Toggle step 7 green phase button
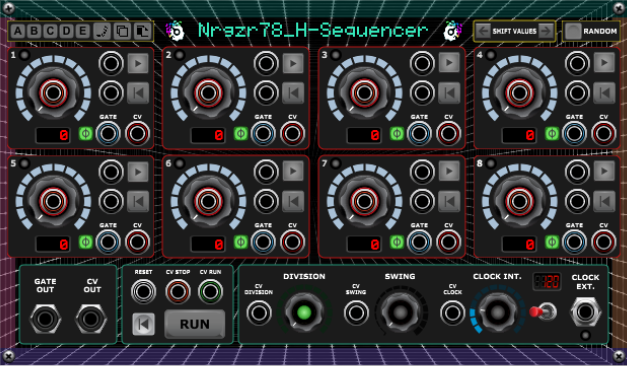The height and width of the screenshot is (366, 627). [x=397, y=242]
